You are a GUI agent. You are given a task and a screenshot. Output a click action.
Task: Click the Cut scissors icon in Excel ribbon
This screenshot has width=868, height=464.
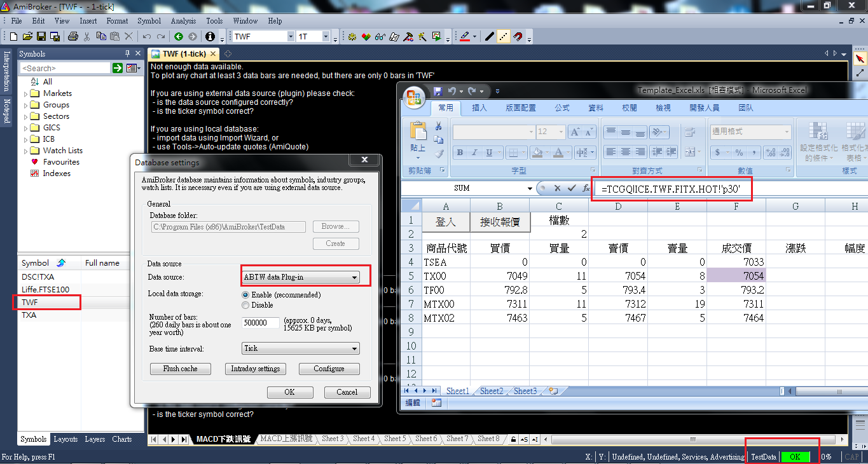click(x=439, y=126)
